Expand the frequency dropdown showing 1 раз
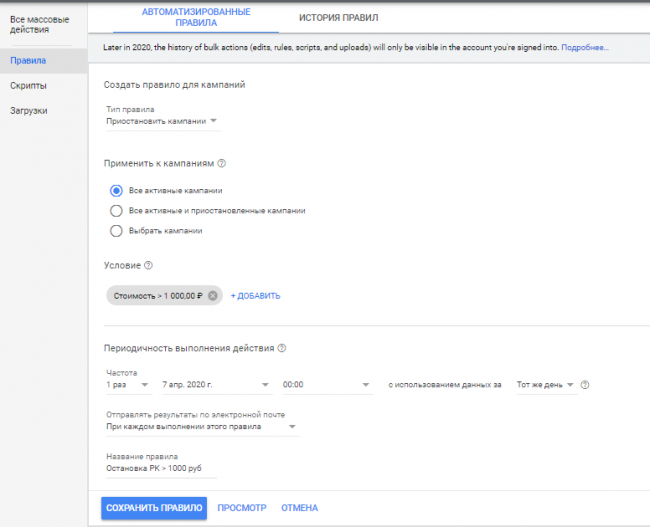The width and height of the screenshot is (650, 527). [x=127, y=384]
